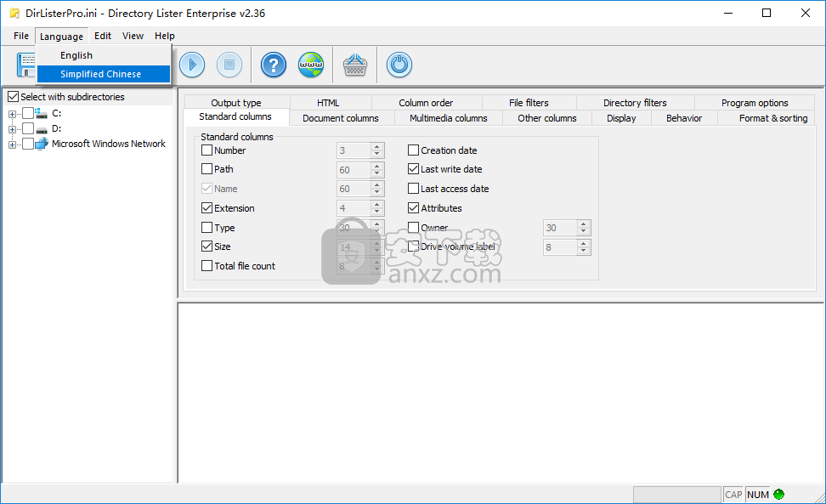Viewport: 826px width, 504px height.
Task: Select English in the Language menu
Action: coord(76,55)
